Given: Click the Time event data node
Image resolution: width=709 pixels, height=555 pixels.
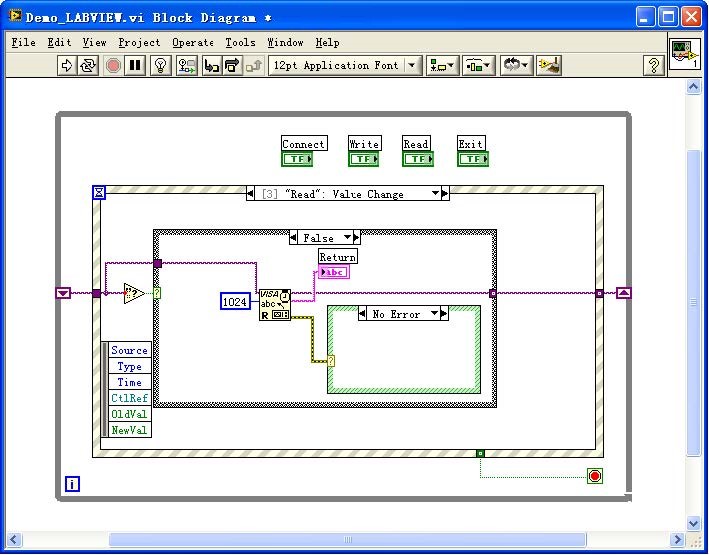Looking at the screenshot, I should (129, 382).
